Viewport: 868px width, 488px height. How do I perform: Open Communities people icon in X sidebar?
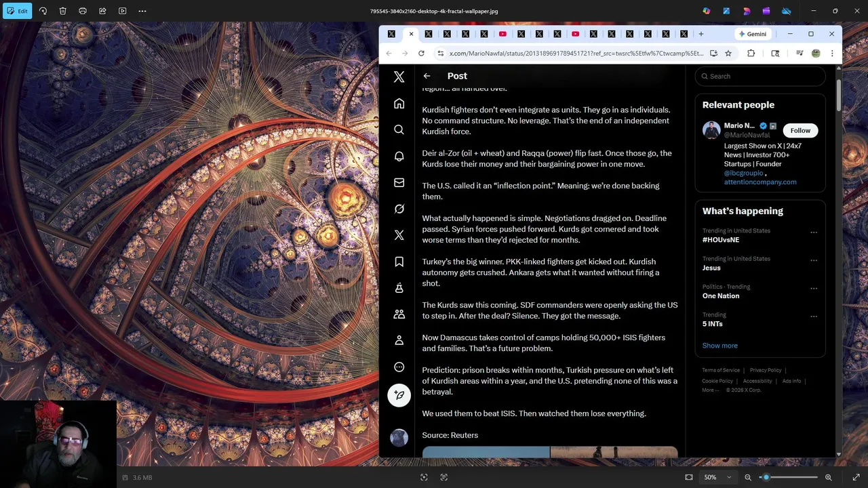[x=399, y=314]
